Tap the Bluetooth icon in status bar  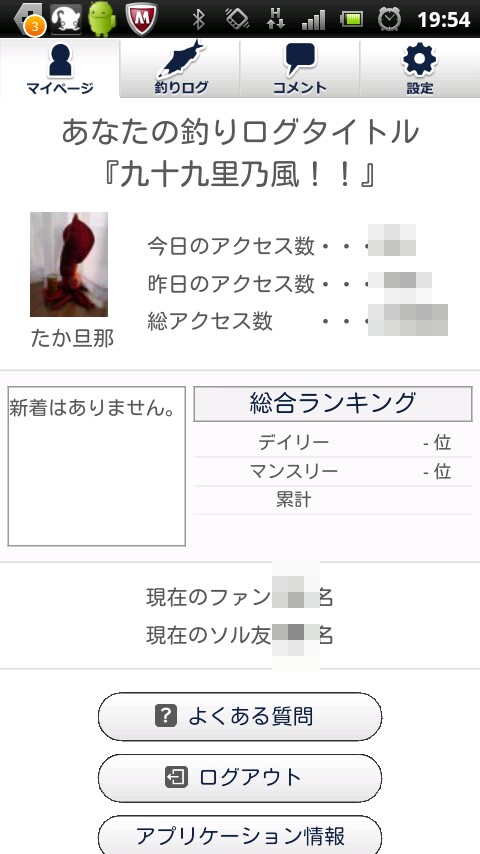pyautogui.click(x=199, y=20)
